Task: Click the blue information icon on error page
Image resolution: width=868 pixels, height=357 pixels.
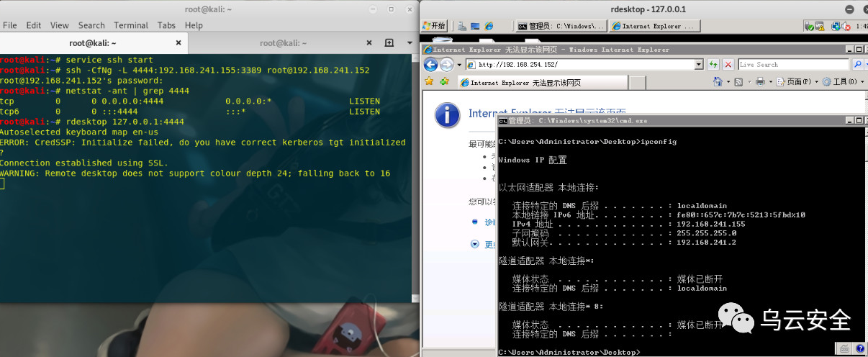Action: pyautogui.click(x=447, y=114)
